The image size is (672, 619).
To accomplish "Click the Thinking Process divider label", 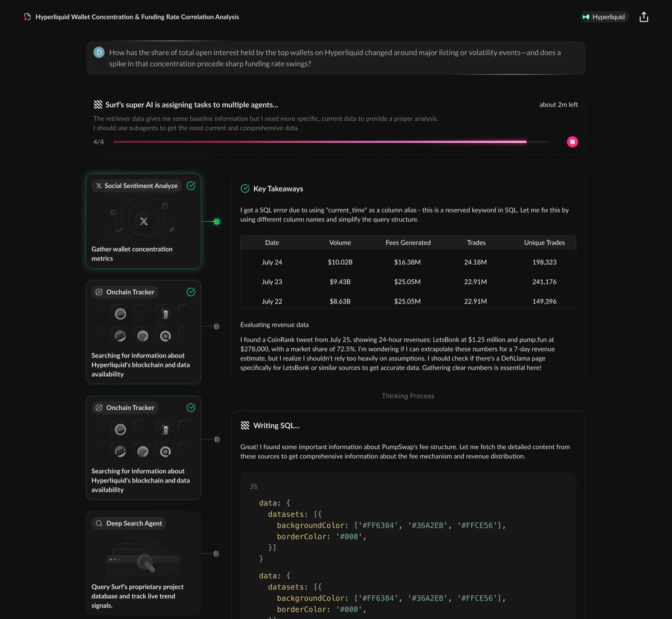I will 408,396.
